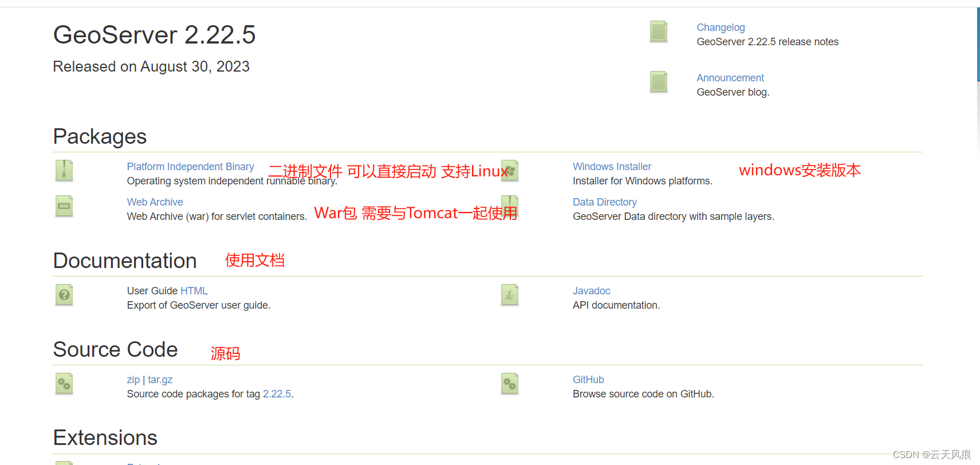This screenshot has width=980, height=465.
Task: Click the Windows Installer icon
Action: [x=509, y=171]
